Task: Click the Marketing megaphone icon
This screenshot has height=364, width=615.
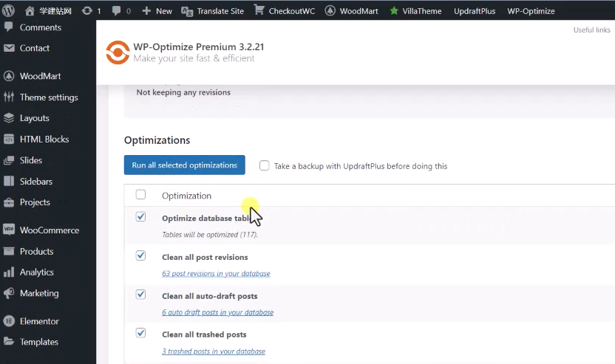Action: 9,293
